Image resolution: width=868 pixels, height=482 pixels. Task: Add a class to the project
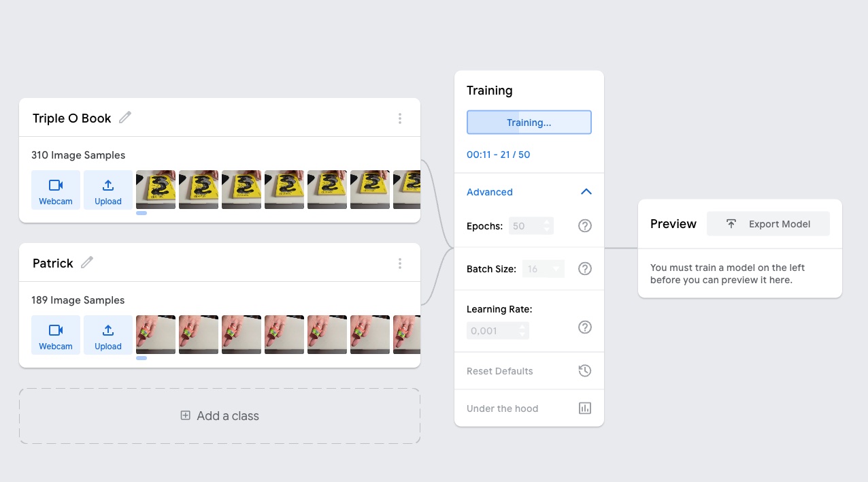click(x=220, y=416)
